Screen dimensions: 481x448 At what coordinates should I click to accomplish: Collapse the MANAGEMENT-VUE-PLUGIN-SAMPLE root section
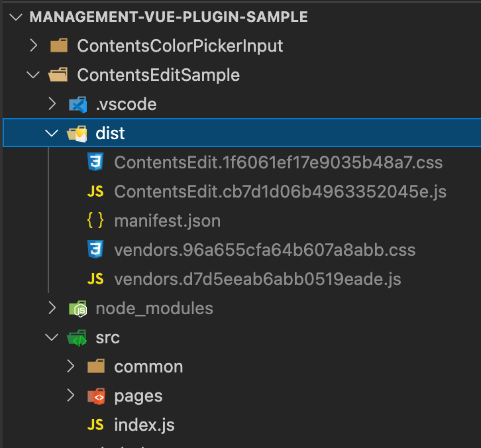[x=15, y=17]
